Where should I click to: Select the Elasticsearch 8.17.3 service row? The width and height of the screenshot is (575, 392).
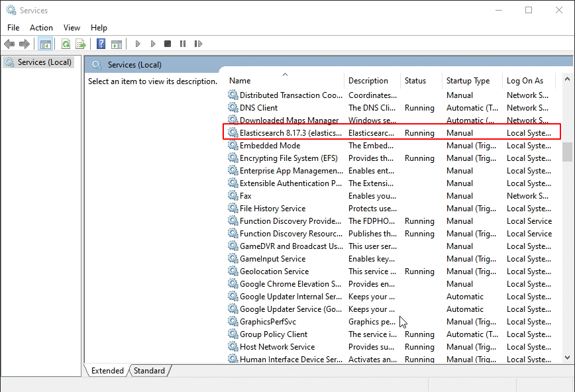tap(290, 133)
